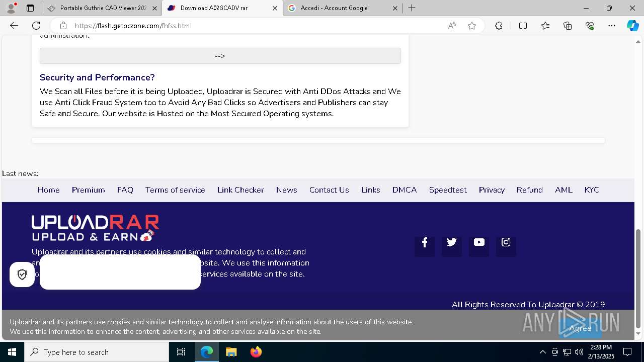Open the Links page

(371, 190)
